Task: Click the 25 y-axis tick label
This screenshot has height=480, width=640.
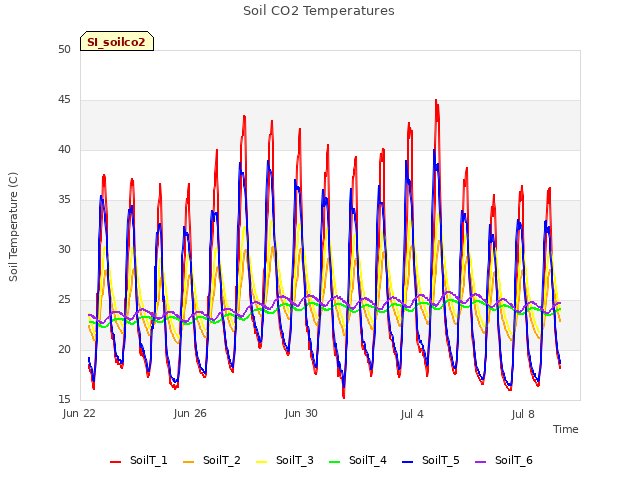Action: pos(64,300)
